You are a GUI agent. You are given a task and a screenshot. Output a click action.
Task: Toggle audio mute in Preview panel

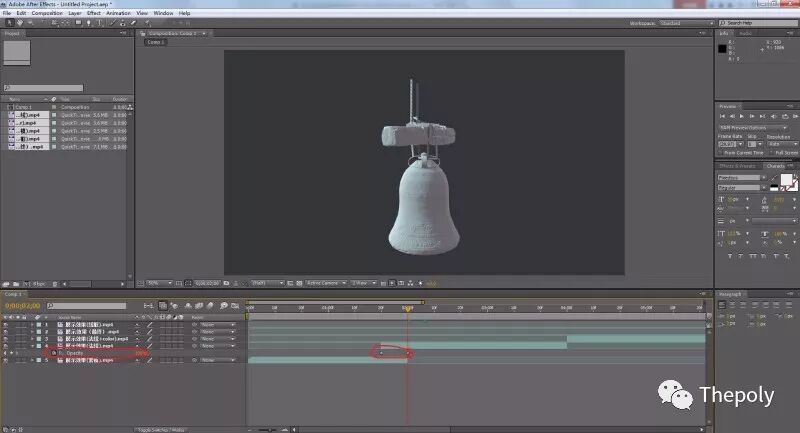point(773,116)
